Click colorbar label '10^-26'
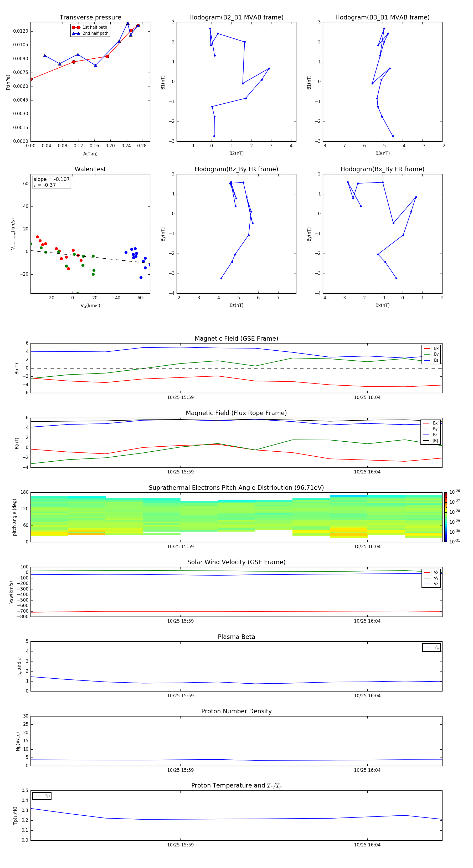473x868 pixels. pos(455,492)
